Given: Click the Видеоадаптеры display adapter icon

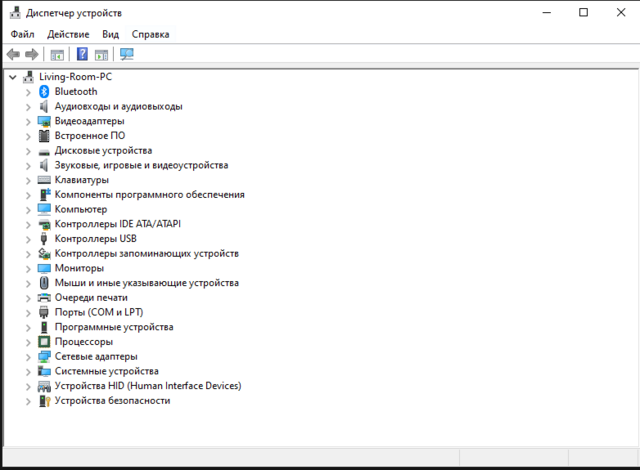Looking at the screenshot, I should [44, 121].
